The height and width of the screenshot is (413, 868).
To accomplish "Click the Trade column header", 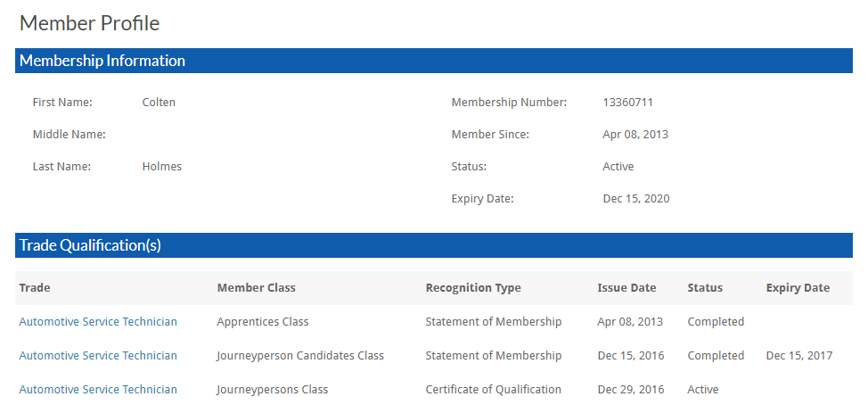I will tap(35, 287).
